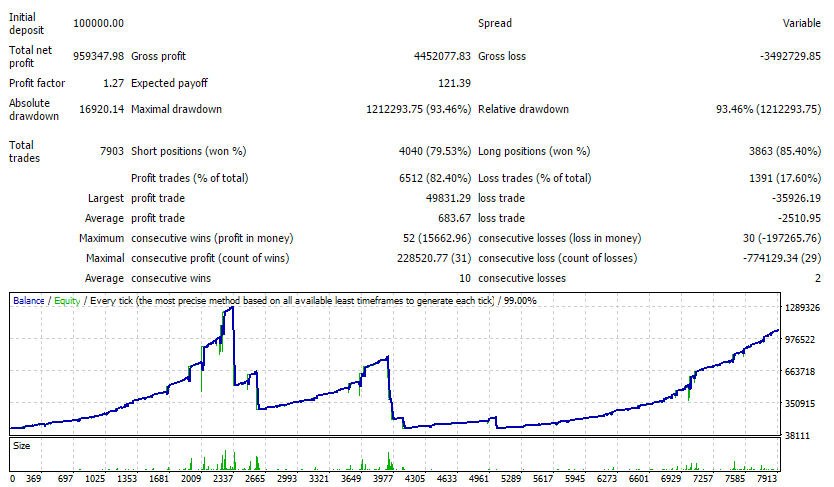Viewport: 834px width, 487px height.
Task: Select the Long positions (won %) label
Action: [534, 152]
